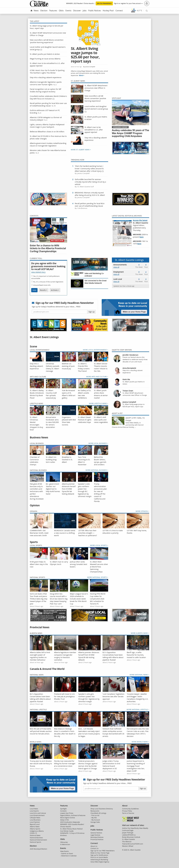The height and width of the screenshot is (868, 179).
Task: Select 'Unsure/Need more info' poll option
Action: [x=32, y=285]
